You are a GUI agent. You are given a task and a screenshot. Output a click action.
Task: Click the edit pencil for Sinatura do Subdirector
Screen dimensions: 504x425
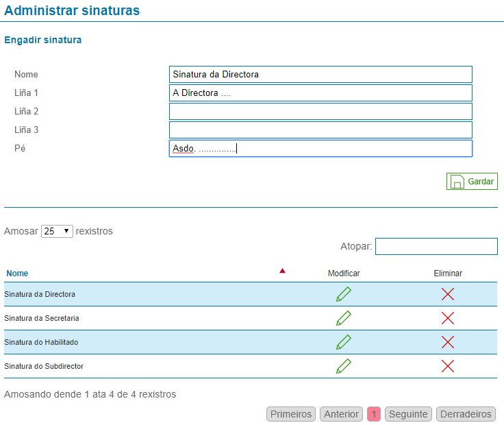tap(344, 366)
